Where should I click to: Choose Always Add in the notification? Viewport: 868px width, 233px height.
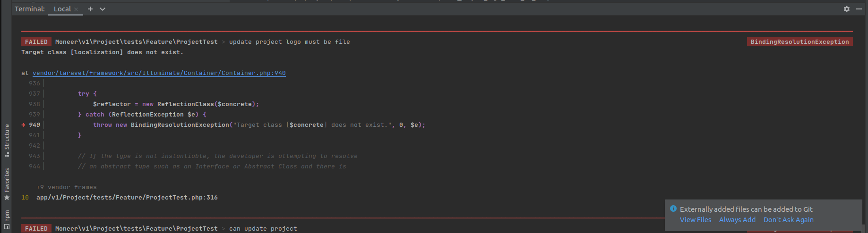[737, 220]
